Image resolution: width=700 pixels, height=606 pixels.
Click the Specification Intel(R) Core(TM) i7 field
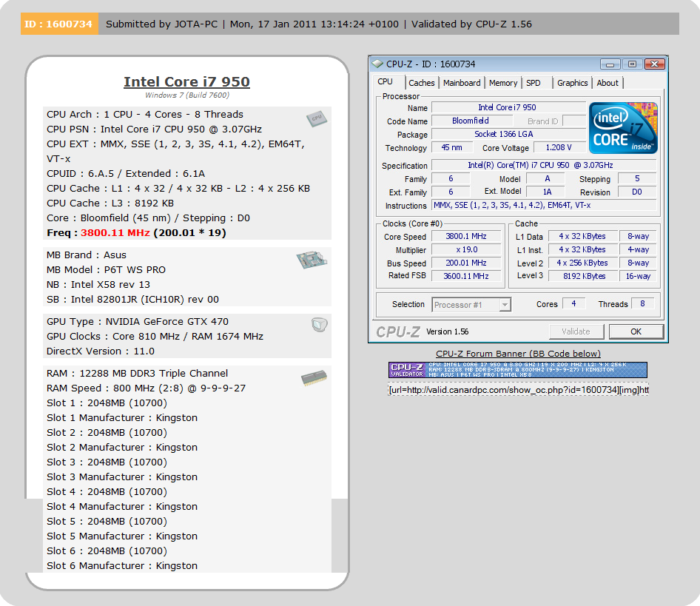pos(544,165)
